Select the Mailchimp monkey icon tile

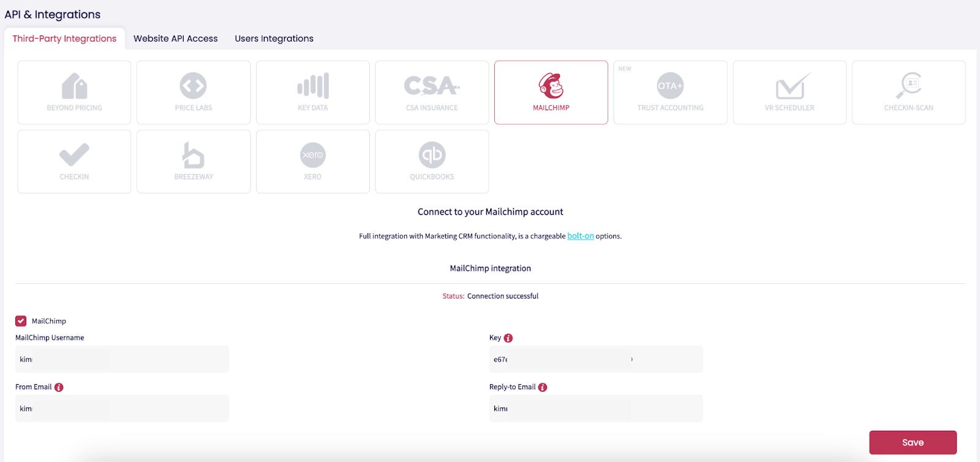click(x=551, y=92)
